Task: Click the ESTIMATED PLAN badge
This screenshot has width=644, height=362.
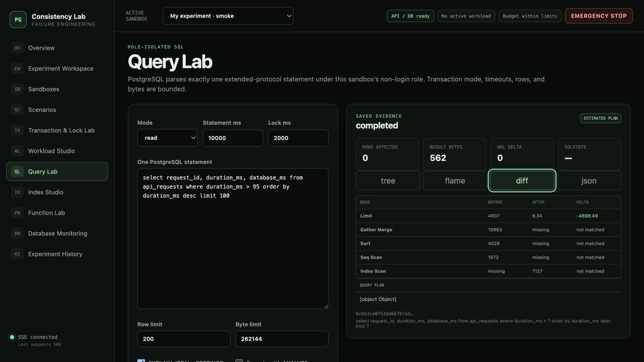Action: pyautogui.click(x=601, y=118)
